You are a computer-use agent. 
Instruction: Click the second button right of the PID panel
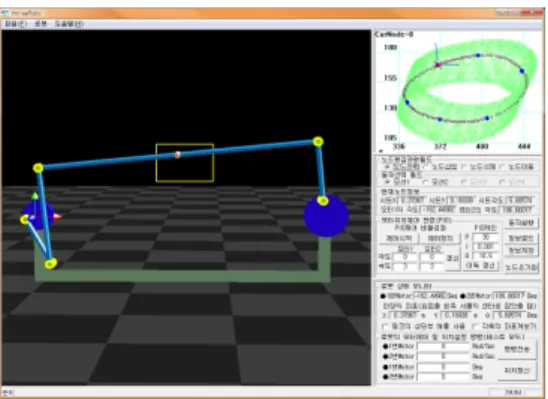tap(521, 238)
